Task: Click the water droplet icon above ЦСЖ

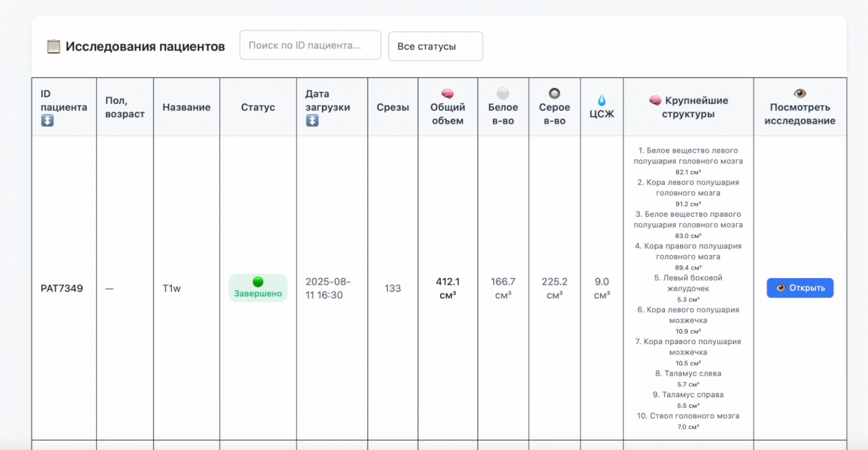Action: coord(601,101)
